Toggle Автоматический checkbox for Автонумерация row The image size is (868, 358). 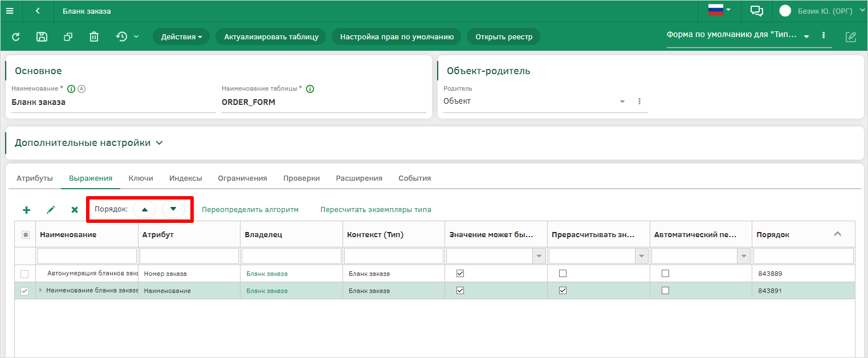[x=665, y=274]
